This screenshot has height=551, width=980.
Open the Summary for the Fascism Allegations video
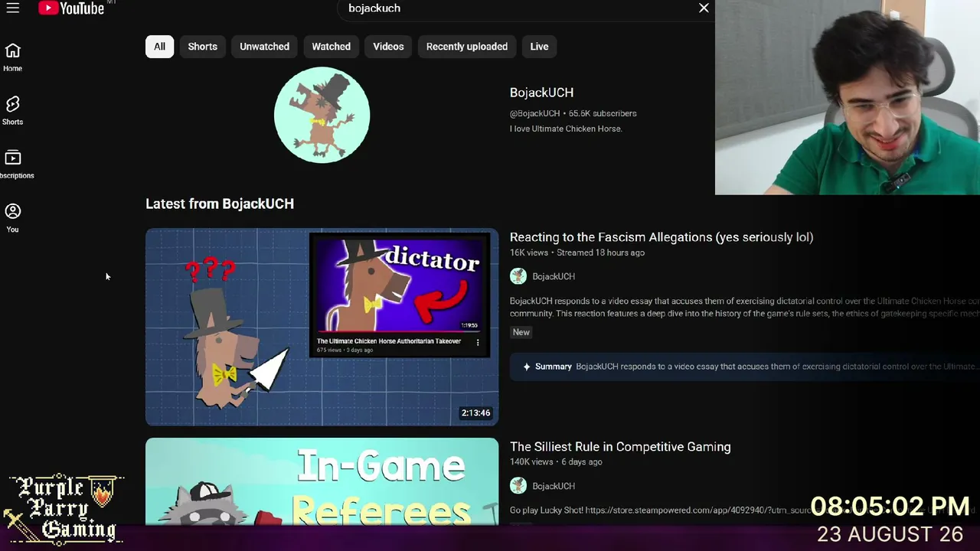744,367
